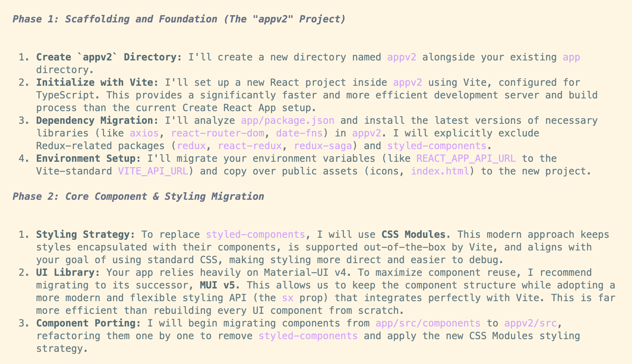Click the redux-saga package name
This screenshot has height=364, width=632.
pyautogui.click(x=323, y=146)
